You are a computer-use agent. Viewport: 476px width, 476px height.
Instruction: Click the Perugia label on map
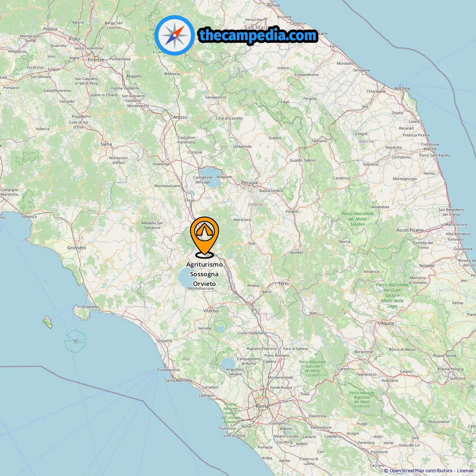(249, 183)
